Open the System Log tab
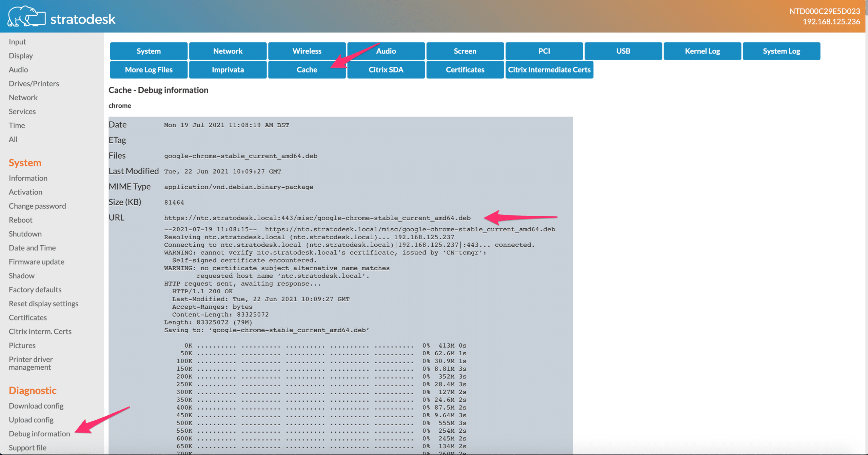 pyautogui.click(x=781, y=51)
